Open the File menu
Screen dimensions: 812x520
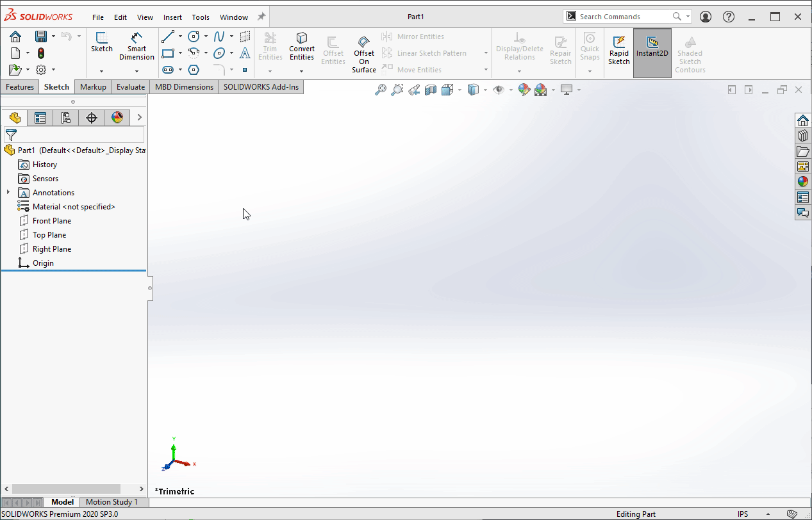[x=98, y=17]
